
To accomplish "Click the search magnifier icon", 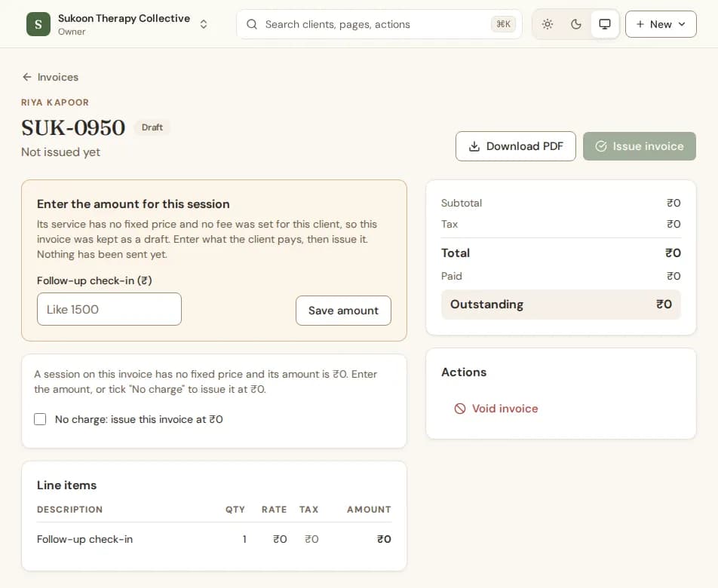I will coord(252,24).
